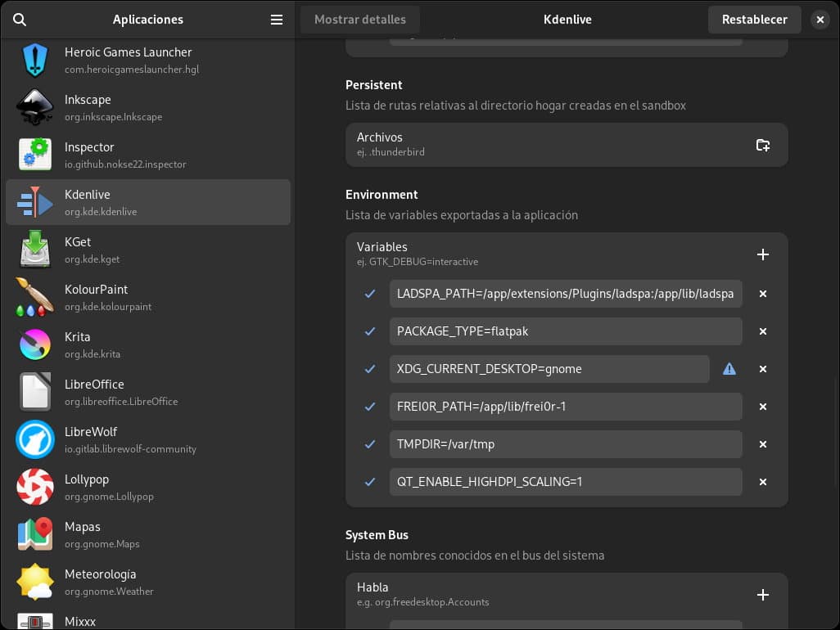840x630 pixels.
Task: Remove the TMPDIR variable
Action: [763, 444]
